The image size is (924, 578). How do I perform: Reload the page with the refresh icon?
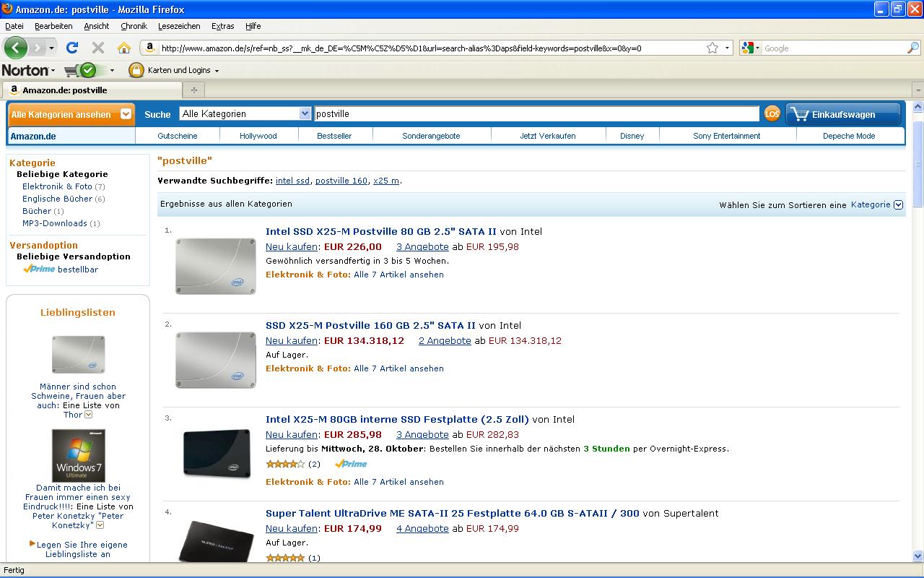(71, 48)
